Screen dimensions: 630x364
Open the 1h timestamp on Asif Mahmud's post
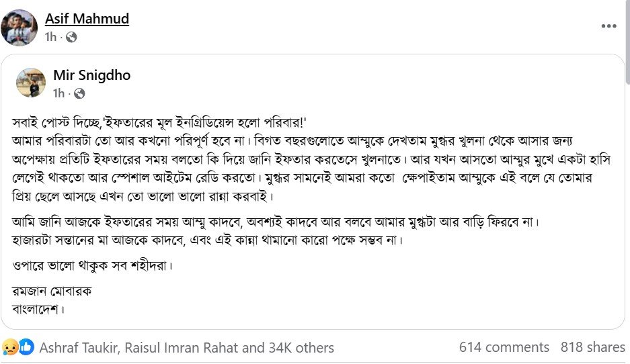50,38
